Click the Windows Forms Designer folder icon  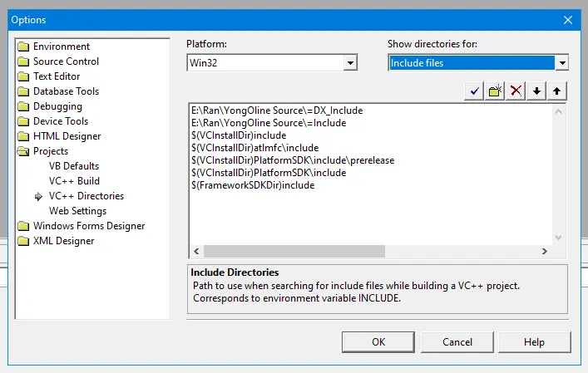23,226
